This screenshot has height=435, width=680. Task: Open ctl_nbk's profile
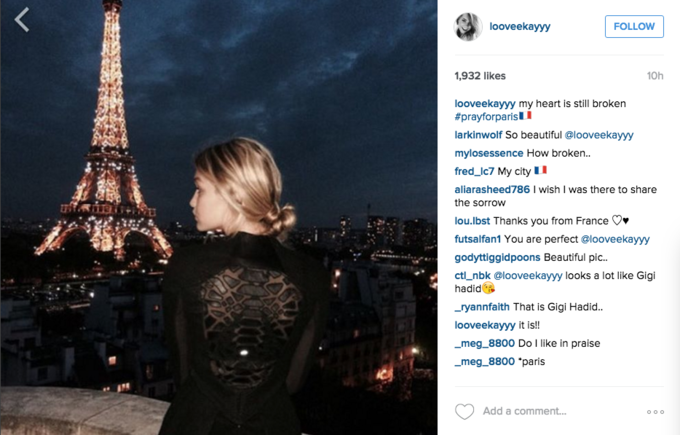click(x=472, y=275)
